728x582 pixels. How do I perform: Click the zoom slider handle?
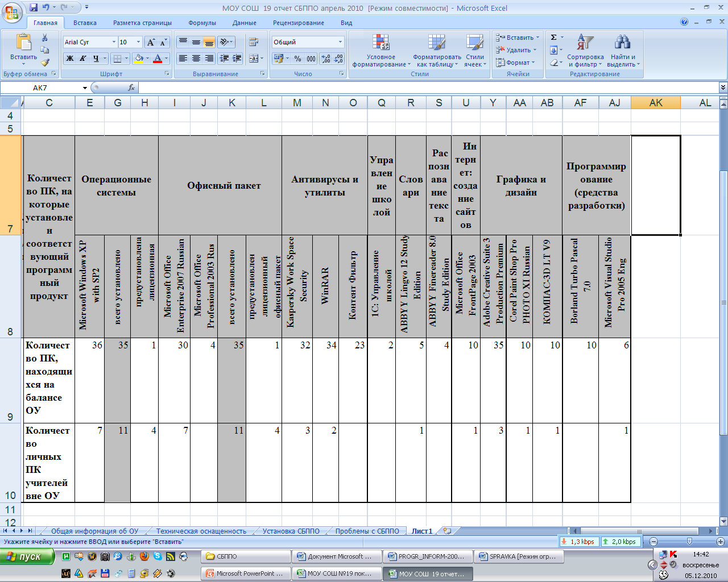689,542
